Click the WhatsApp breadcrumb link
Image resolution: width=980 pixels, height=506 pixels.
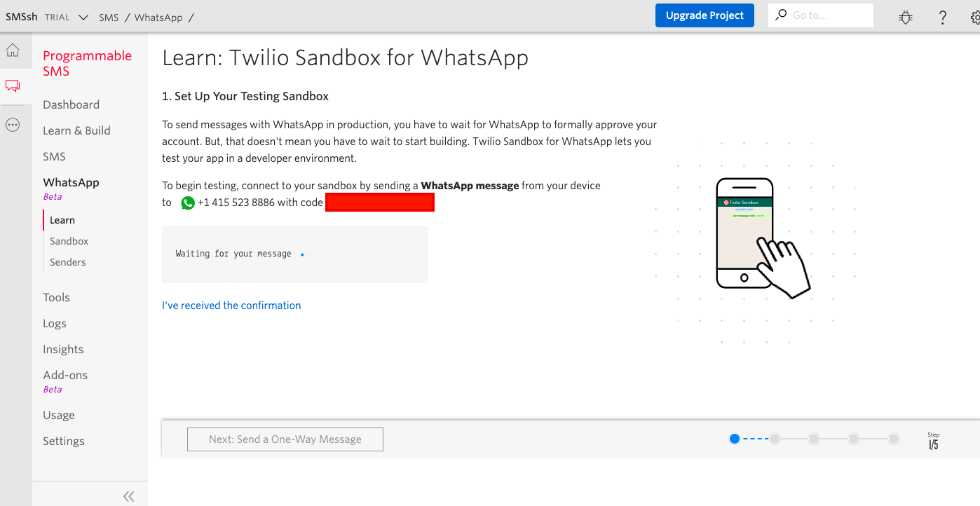pos(158,18)
